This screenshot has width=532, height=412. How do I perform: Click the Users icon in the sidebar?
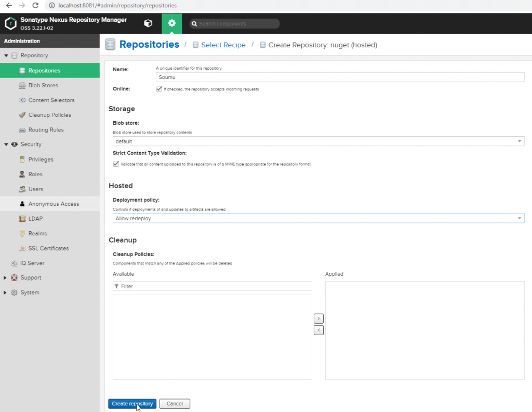tap(22, 189)
